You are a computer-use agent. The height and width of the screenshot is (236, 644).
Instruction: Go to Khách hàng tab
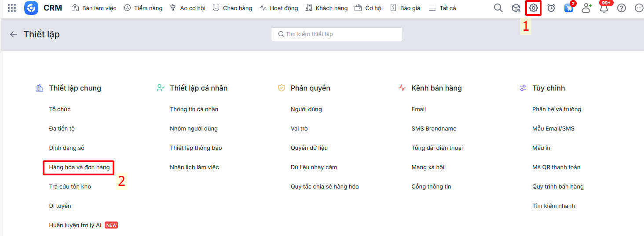coord(326,8)
